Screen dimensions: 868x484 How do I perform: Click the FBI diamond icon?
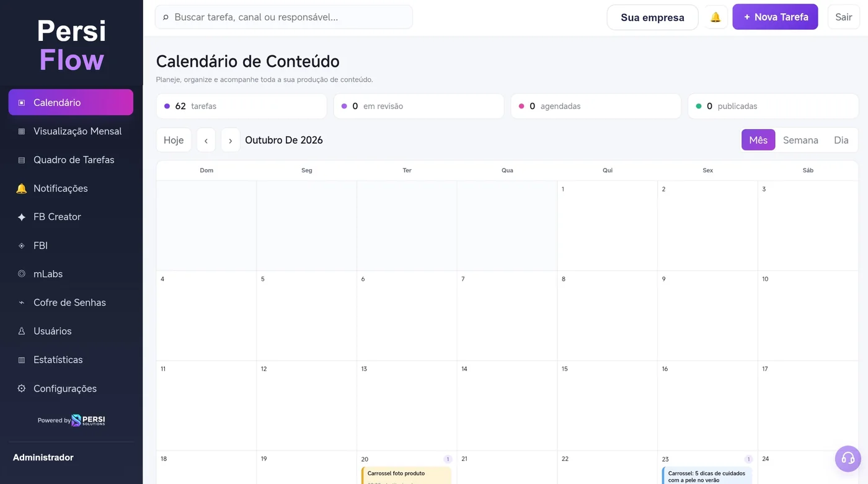click(x=22, y=245)
